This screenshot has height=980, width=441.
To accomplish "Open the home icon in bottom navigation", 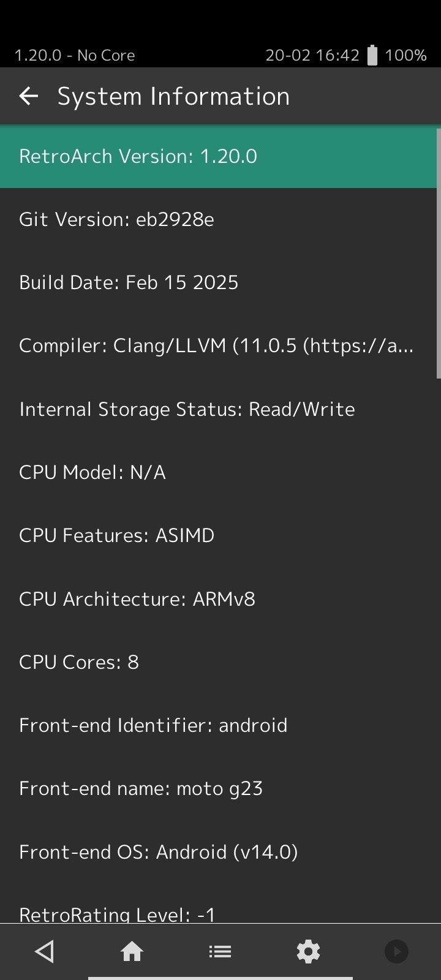I will pos(132,951).
